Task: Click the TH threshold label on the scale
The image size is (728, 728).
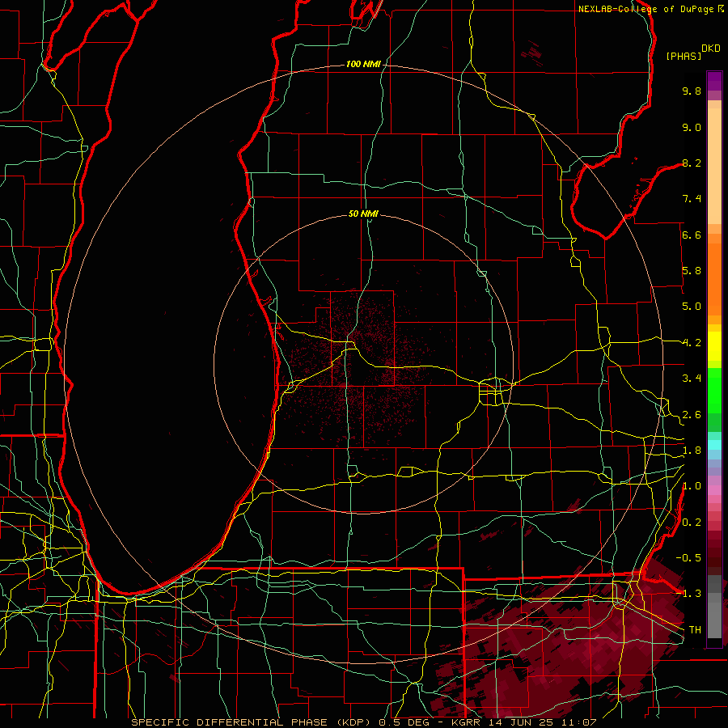Action: (695, 630)
